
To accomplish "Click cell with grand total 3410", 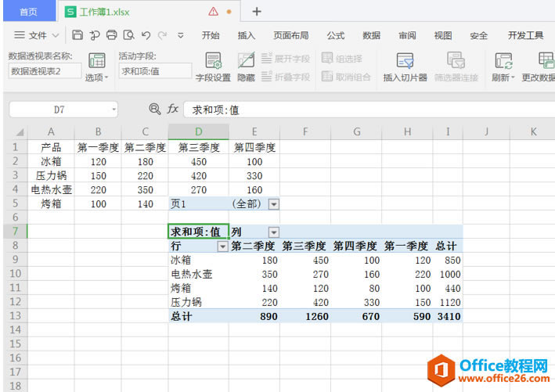I will tap(449, 316).
